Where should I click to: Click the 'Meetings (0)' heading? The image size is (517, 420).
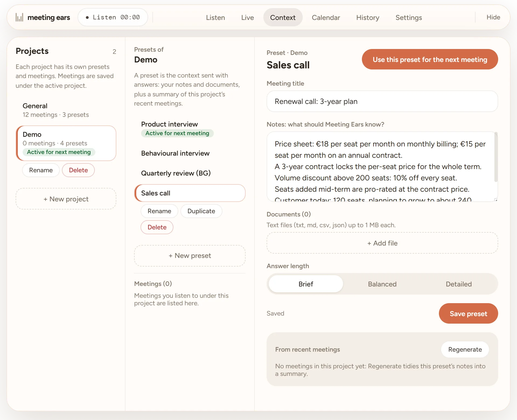(x=153, y=284)
